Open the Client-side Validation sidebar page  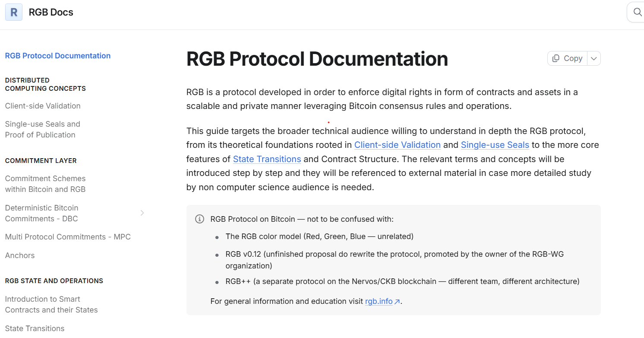point(43,106)
